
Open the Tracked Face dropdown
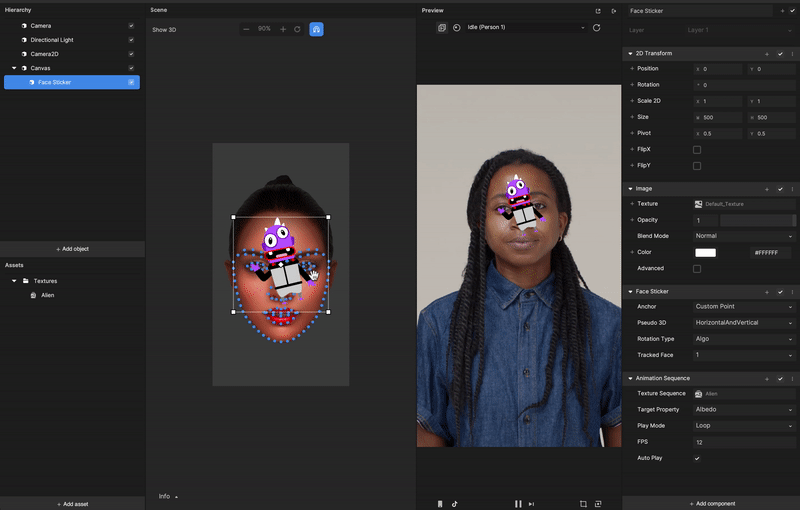pos(744,355)
